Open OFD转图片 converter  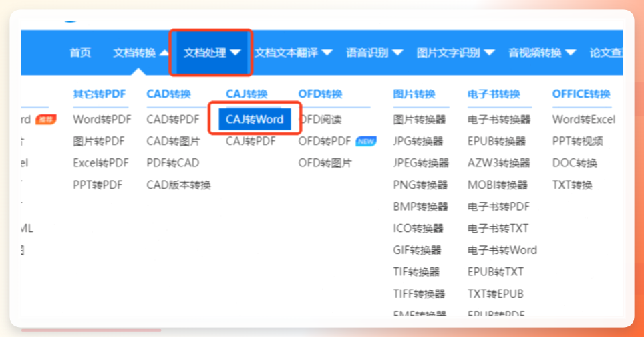point(325,163)
